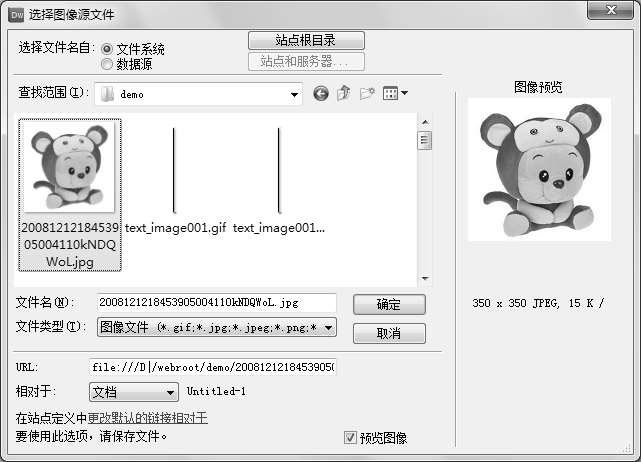Cancel with the 取消 button

(x=389, y=333)
